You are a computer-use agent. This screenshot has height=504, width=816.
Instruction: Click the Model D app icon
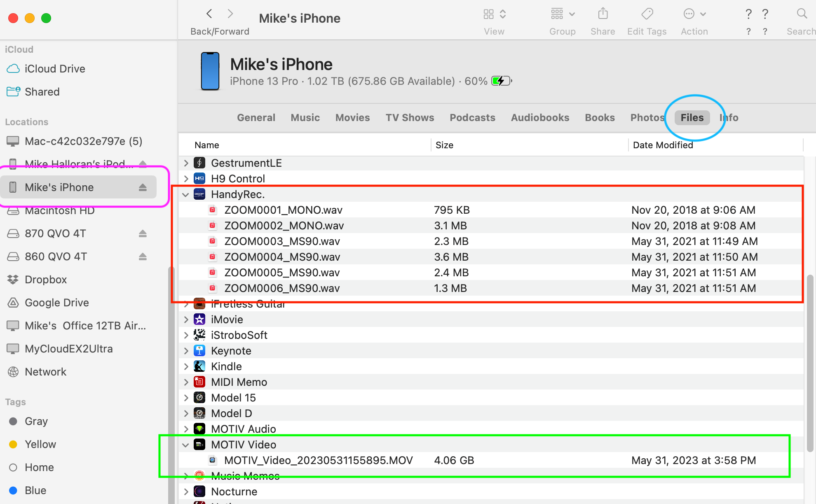pyautogui.click(x=199, y=413)
